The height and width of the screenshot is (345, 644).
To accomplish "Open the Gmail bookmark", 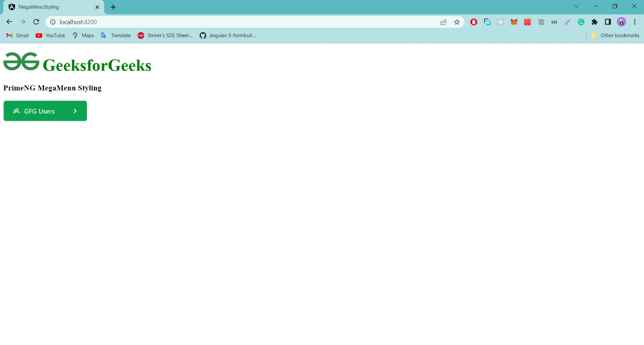I will coord(17,36).
